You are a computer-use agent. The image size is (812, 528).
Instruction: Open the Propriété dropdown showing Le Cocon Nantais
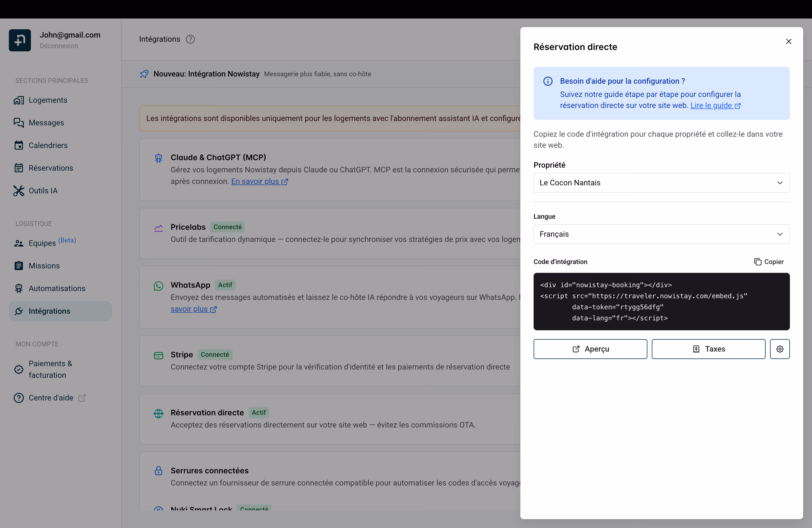[661, 183]
